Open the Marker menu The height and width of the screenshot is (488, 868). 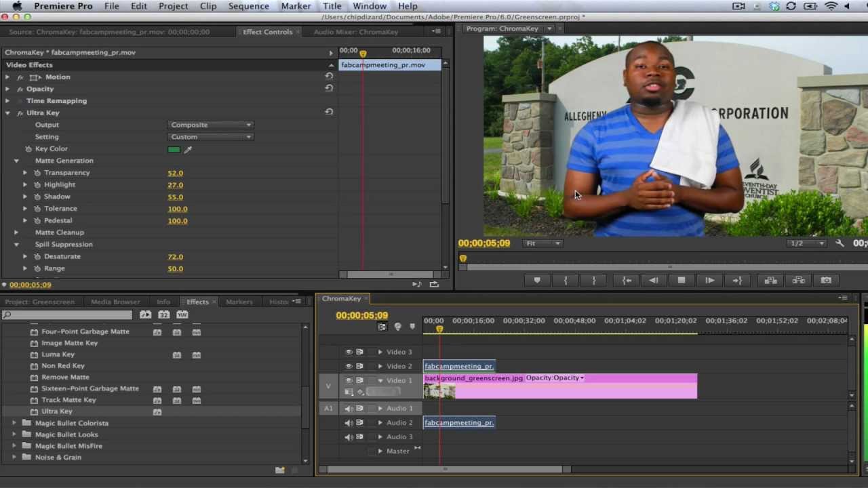[296, 6]
